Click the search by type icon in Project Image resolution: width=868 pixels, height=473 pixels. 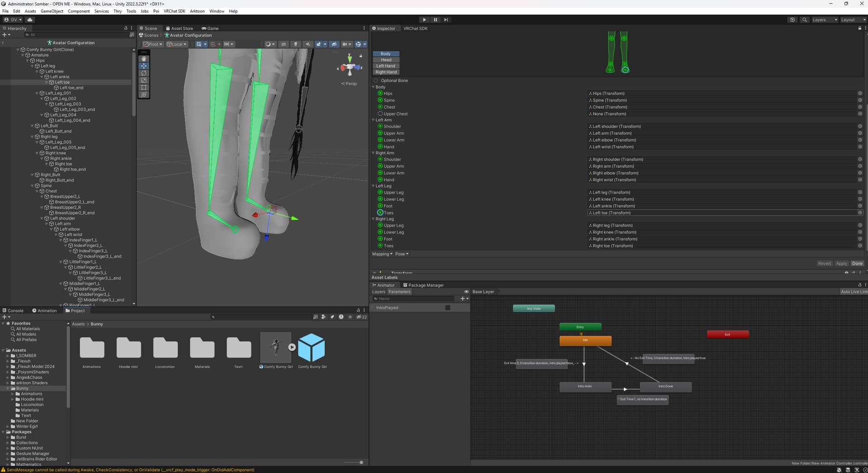click(x=323, y=317)
